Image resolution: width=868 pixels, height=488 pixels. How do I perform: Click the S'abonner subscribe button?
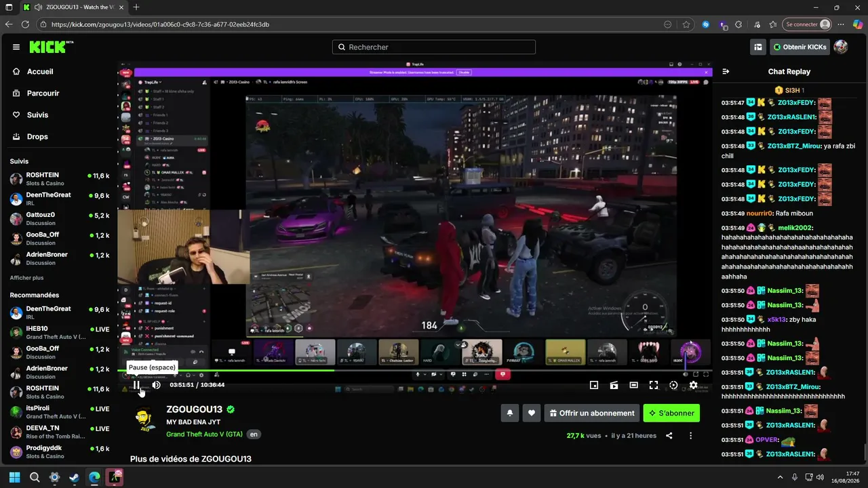671,413
